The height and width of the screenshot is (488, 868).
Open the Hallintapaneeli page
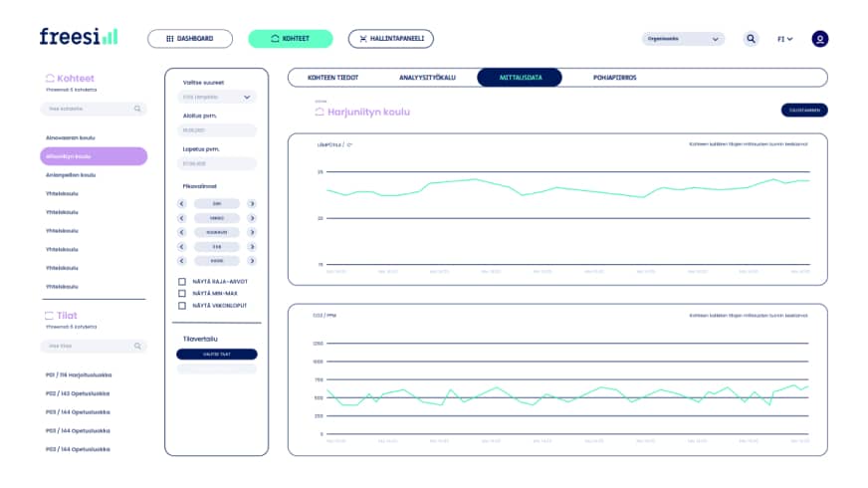click(x=391, y=39)
